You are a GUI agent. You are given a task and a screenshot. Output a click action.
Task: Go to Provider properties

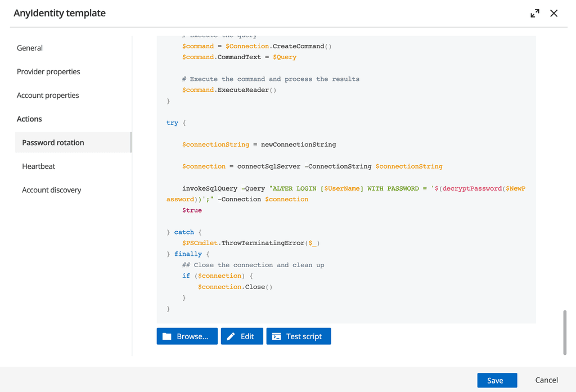coord(48,72)
